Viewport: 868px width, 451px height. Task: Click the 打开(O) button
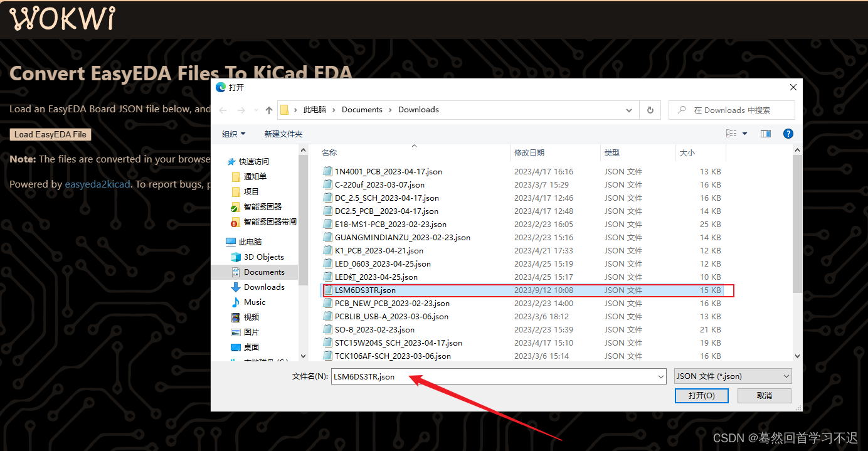tap(701, 396)
